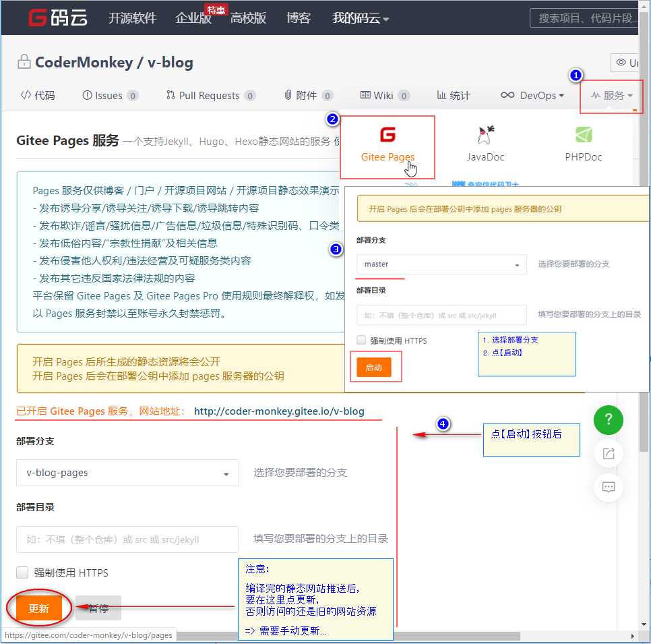Click the vertical scrollbar down arrow
The image size is (651, 644).
(x=644, y=624)
